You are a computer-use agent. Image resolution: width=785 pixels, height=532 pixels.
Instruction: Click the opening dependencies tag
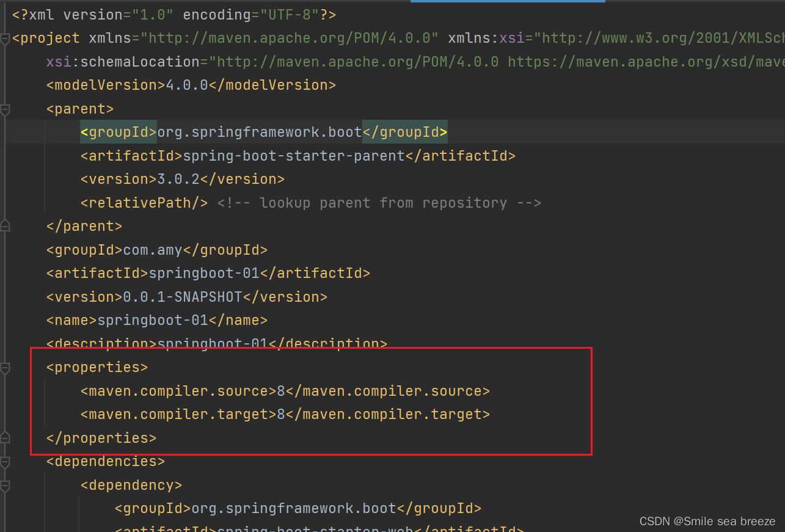coord(106,461)
